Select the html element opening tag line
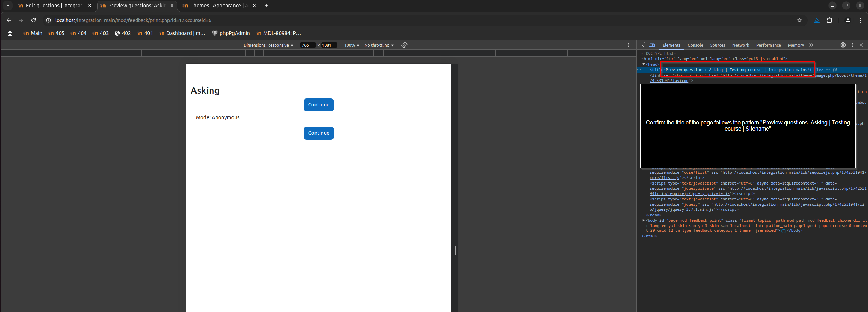 [x=714, y=59]
